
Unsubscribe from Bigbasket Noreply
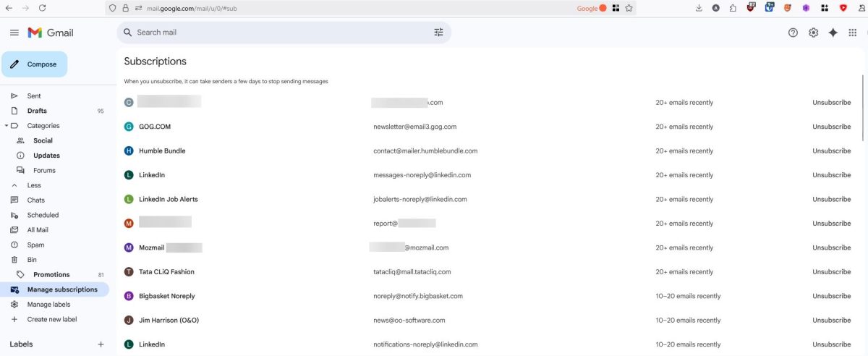coord(831,296)
